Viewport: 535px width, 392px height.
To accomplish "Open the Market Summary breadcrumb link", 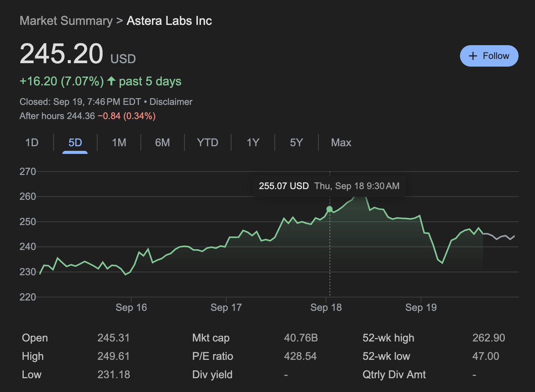I will 66,21.
